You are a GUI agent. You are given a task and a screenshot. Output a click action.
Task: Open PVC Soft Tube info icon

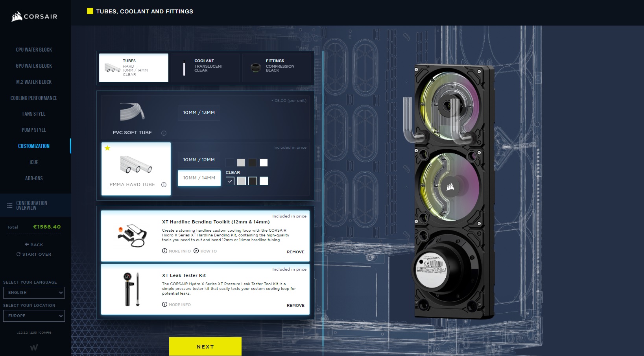coord(164,133)
